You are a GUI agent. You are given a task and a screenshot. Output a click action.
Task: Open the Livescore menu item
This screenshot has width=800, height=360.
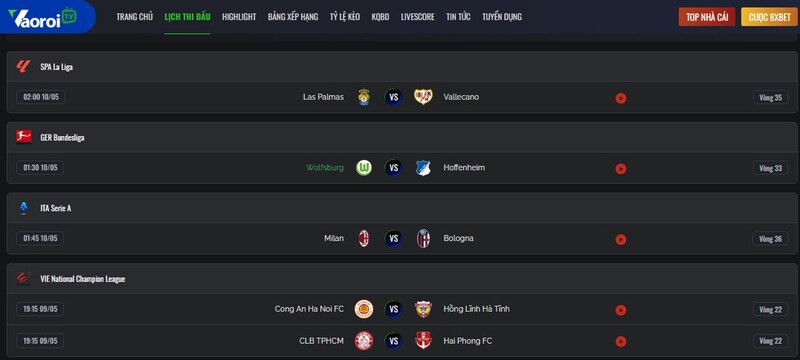coord(417,17)
